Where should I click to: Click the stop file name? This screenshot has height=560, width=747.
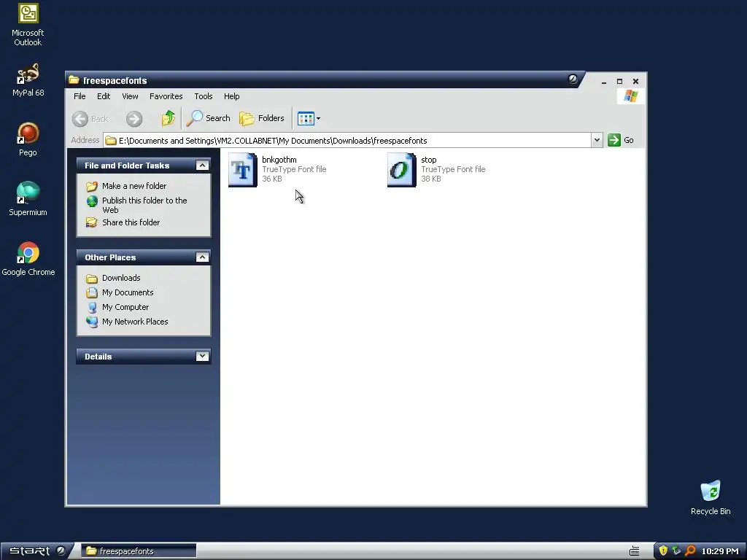click(428, 160)
